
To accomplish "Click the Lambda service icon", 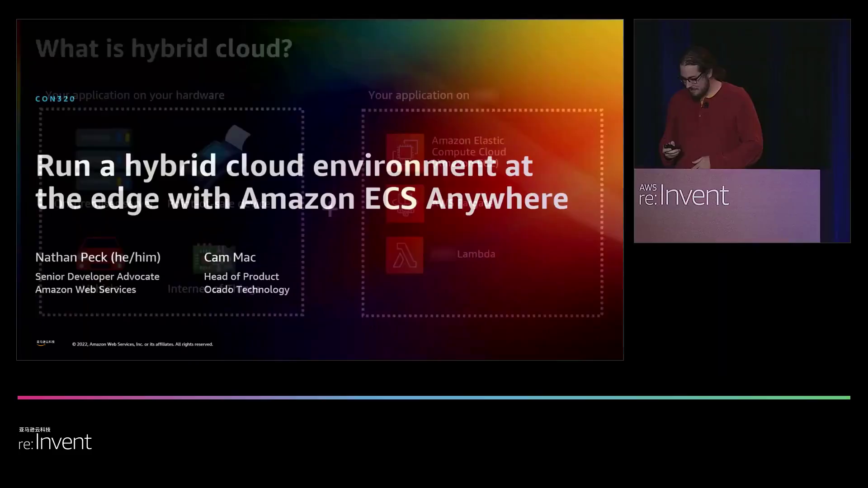I will pyautogui.click(x=405, y=255).
